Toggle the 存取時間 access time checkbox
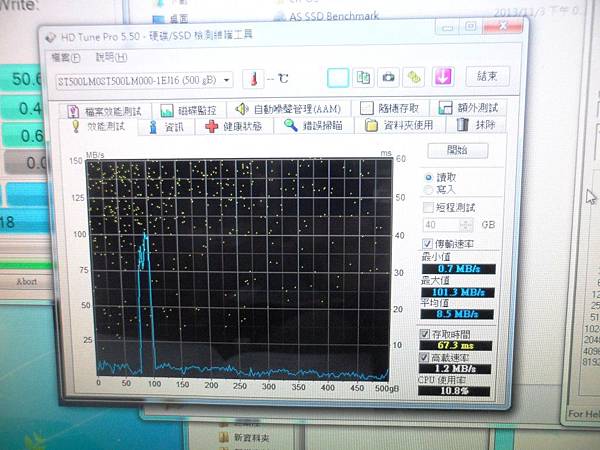600x450 pixels. pos(425,334)
